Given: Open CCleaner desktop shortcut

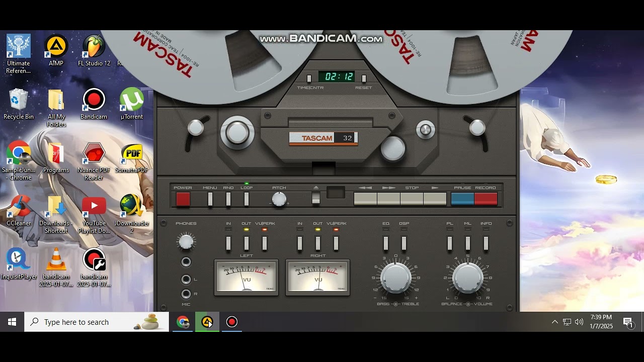Looking at the screenshot, I should point(19,211).
